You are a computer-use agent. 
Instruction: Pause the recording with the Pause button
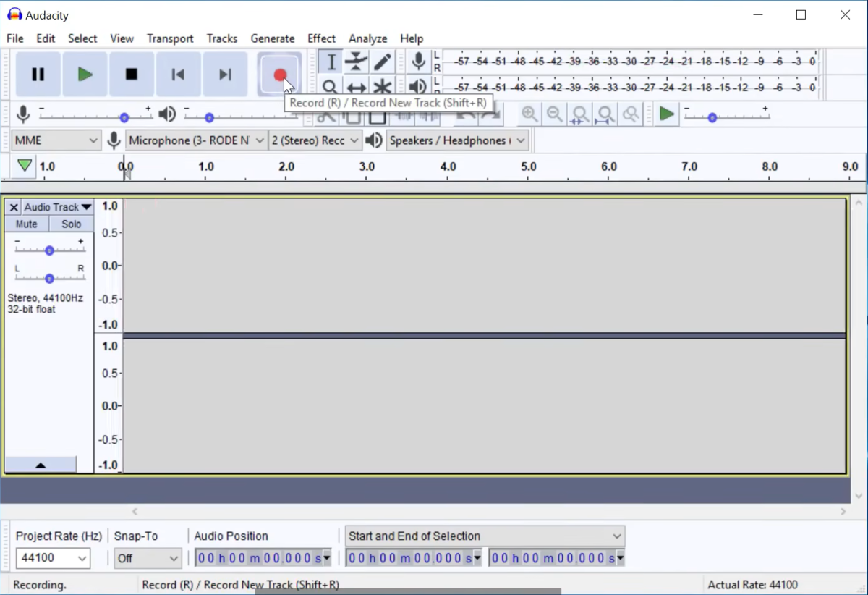[x=38, y=74]
